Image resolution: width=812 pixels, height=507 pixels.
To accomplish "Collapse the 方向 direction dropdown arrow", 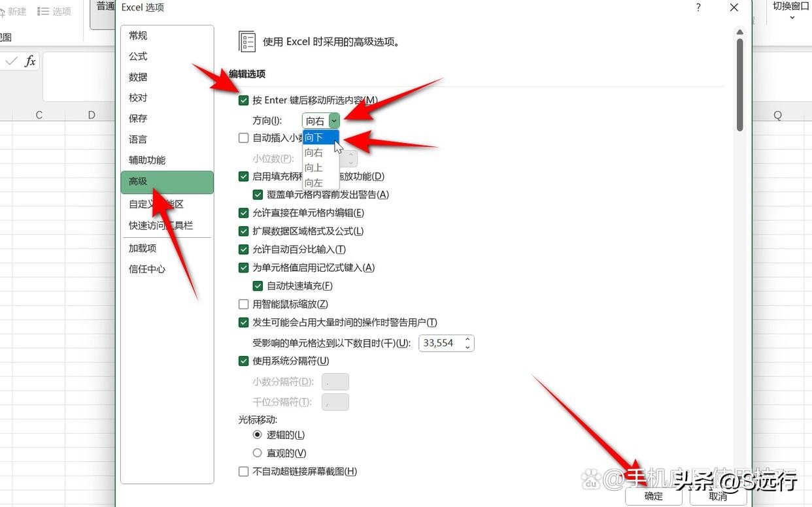I will (x=335, y=121).
